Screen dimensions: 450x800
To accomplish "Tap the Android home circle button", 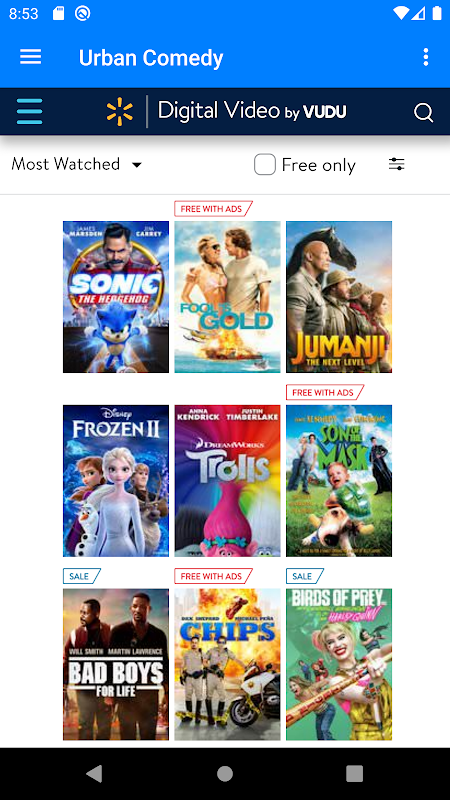I will coord(225,773).
